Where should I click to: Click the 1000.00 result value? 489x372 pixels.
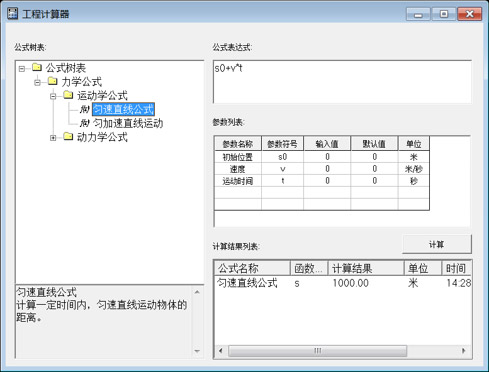[351, 283]
